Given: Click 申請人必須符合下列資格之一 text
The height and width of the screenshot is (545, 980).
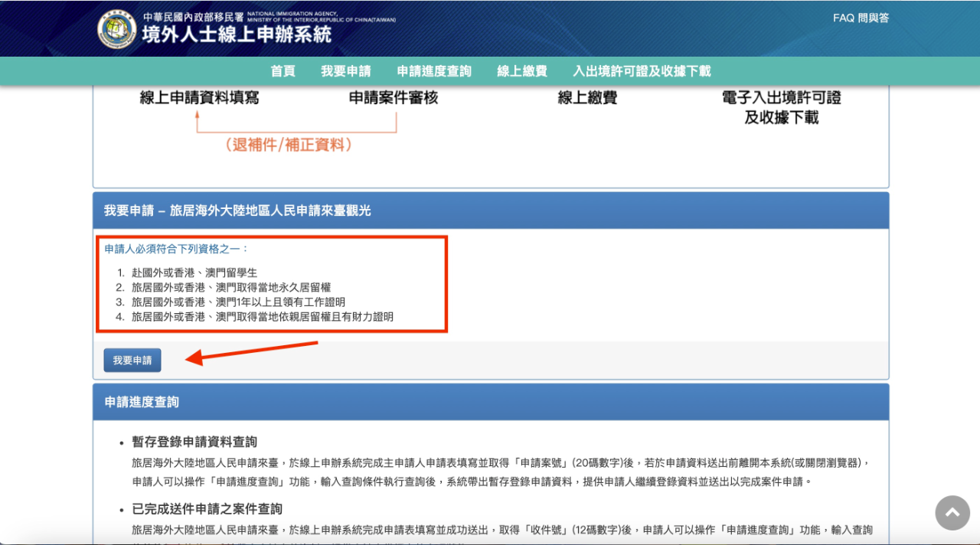Looking at the screenshot, I should 177,249.
